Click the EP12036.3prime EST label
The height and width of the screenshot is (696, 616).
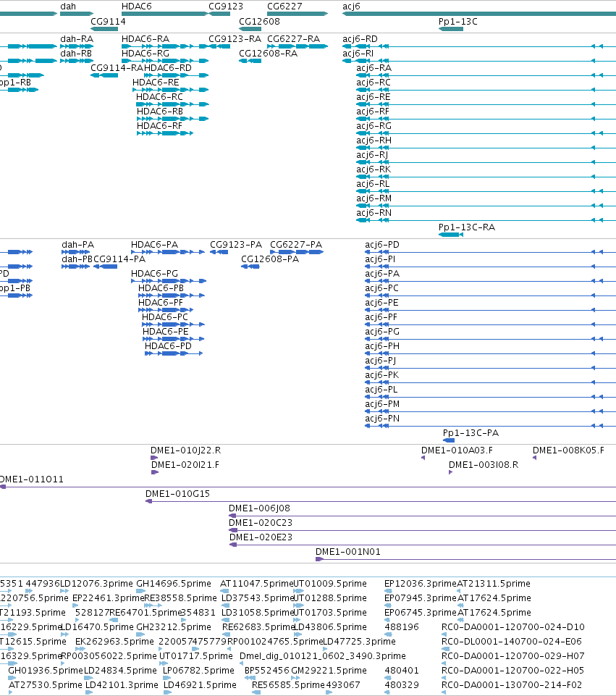tap(421, 583)
